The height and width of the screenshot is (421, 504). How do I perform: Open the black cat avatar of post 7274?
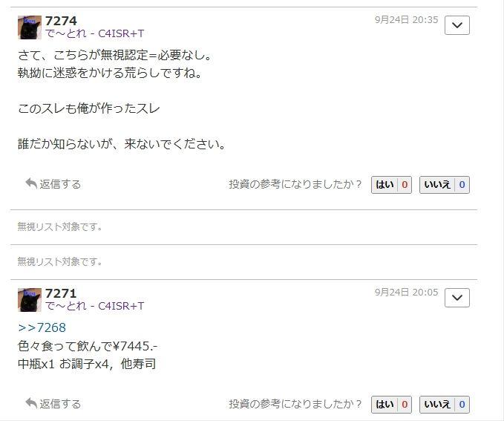(30, 27)
